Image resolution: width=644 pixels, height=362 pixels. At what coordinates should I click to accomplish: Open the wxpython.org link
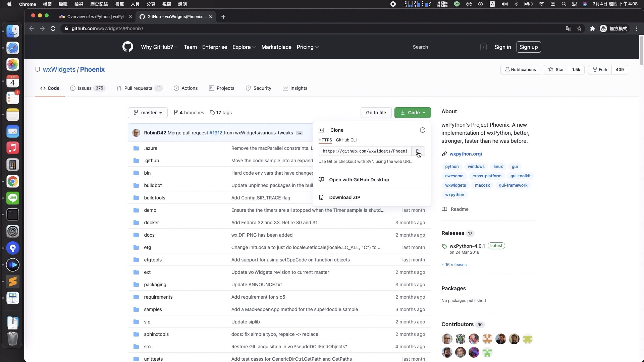466,154
